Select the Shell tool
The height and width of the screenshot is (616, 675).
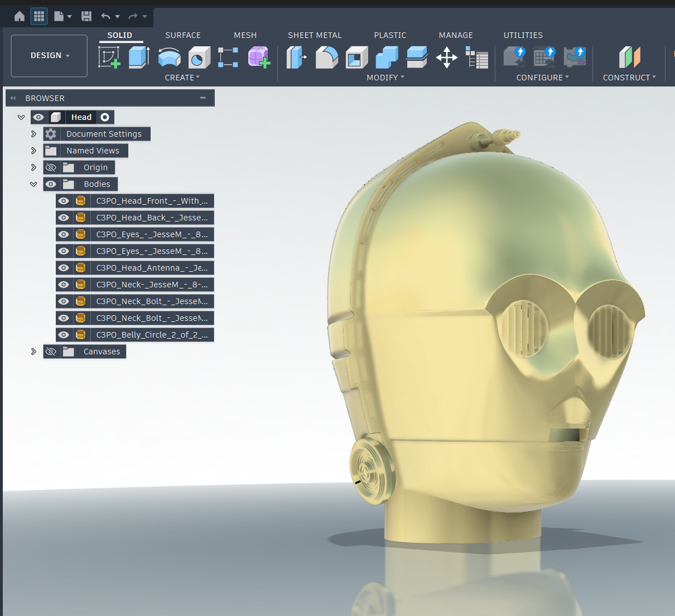click(x=356, y=57)
